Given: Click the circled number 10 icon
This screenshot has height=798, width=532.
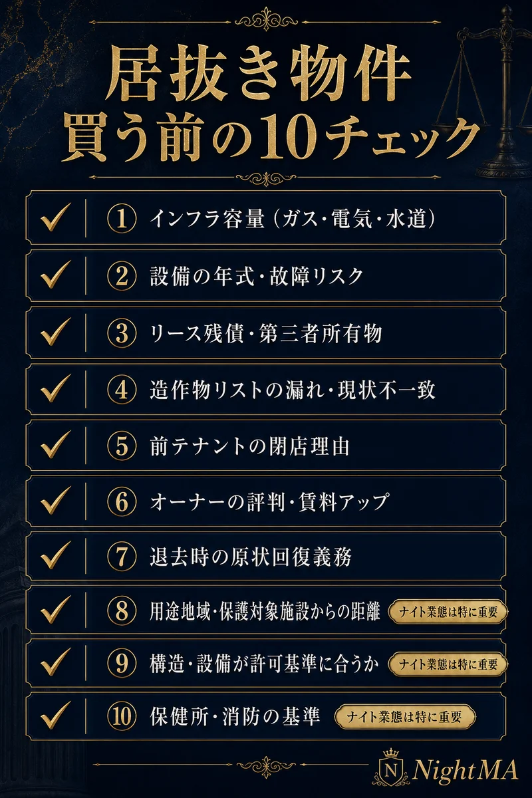Looking at the screenshot, I should (122, 716).
